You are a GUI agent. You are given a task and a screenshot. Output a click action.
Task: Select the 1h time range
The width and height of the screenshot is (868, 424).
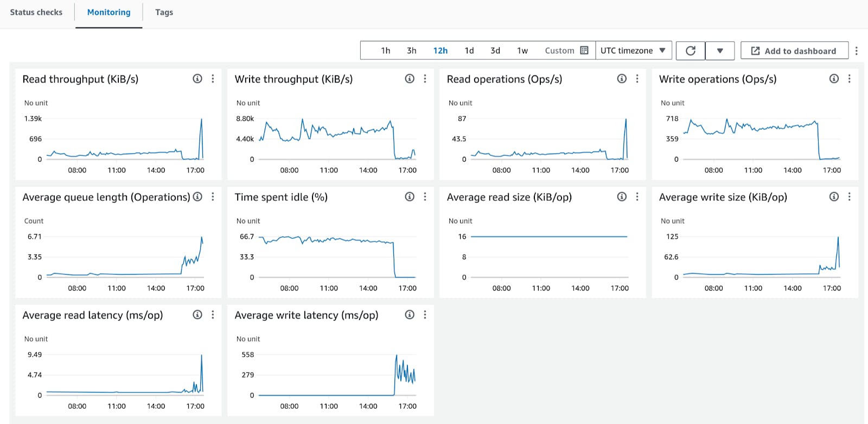tap(386, 50)
